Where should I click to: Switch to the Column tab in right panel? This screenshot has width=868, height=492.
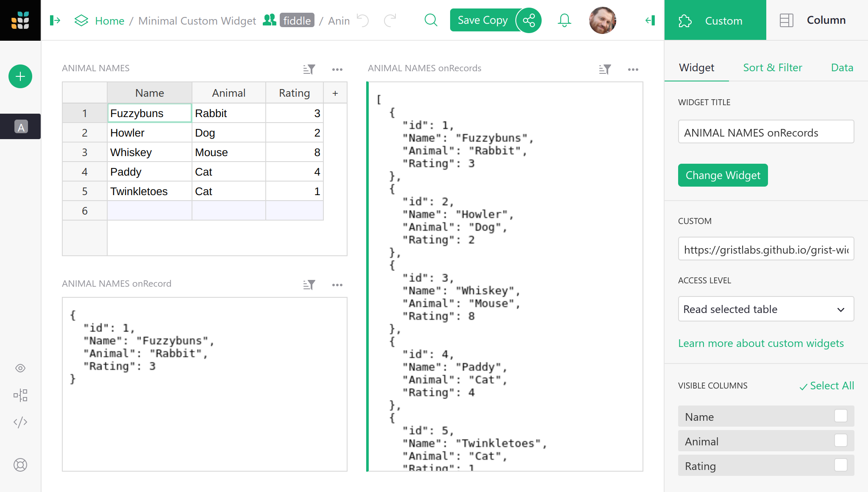tap(826, 20)
